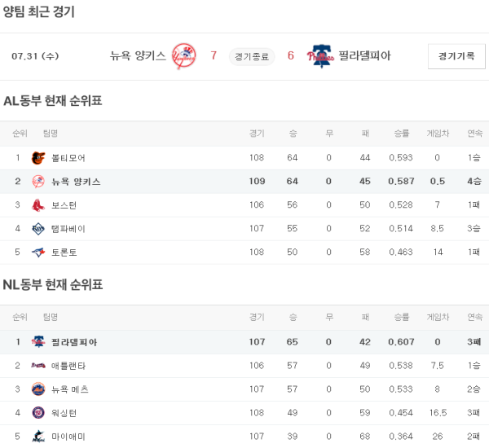
Task: Click the New York Mets team logo
Action: pos(37,389)
